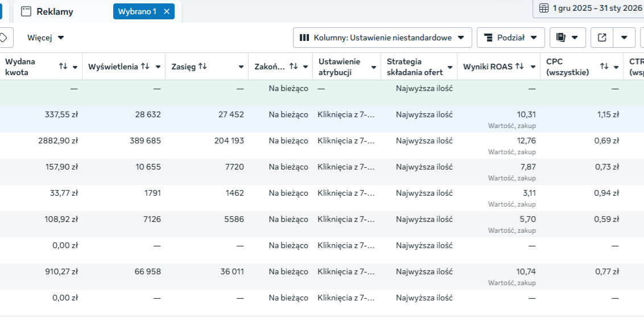Open the Kolumny: Ustawienie niestandardowe dropdown
Viewport: 644px width, 317px height.
click(x=382, y=38)
